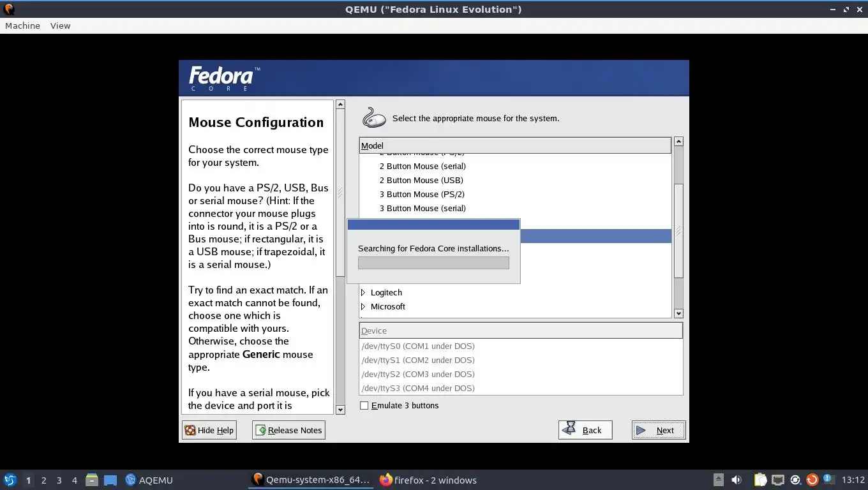Switch to workspace 2
This screenshot has width=868, height=490.
pyautogui.click(x=43, y=480)
